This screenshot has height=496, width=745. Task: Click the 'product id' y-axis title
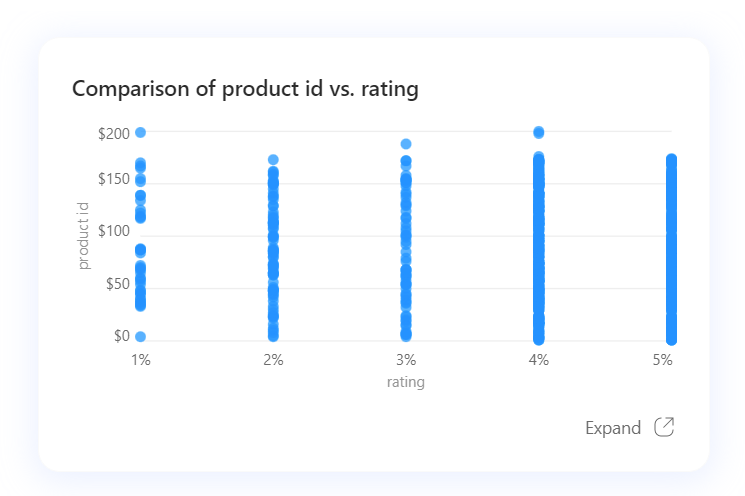84,235
